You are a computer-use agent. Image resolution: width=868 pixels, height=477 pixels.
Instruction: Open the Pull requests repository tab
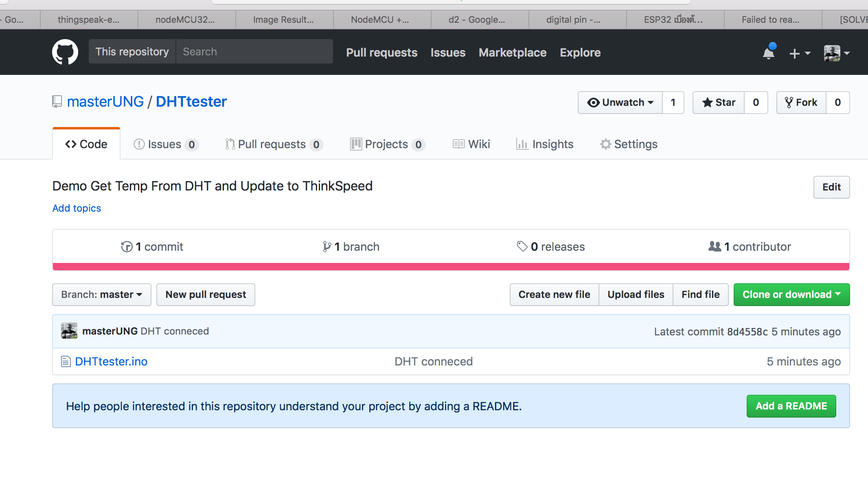274,144
